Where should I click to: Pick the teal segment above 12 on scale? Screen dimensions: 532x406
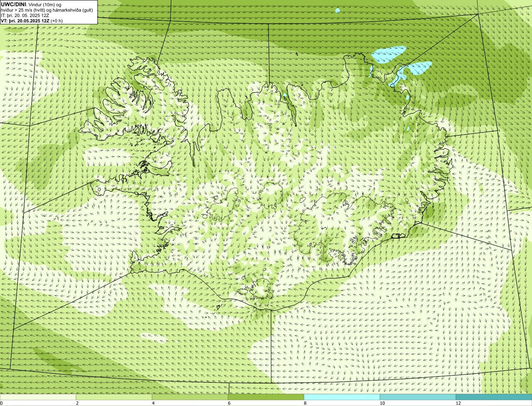pyautogui.click(x=494, y=397)
